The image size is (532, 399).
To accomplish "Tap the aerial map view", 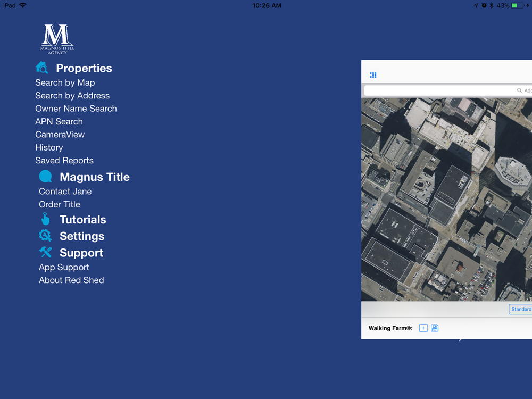I will click(446, 199).
